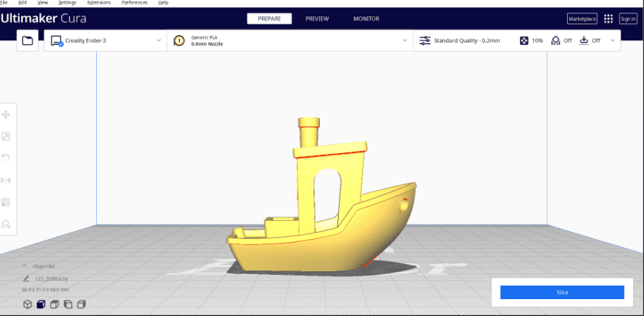Click the extruder 1 material icon

point(179,40)
